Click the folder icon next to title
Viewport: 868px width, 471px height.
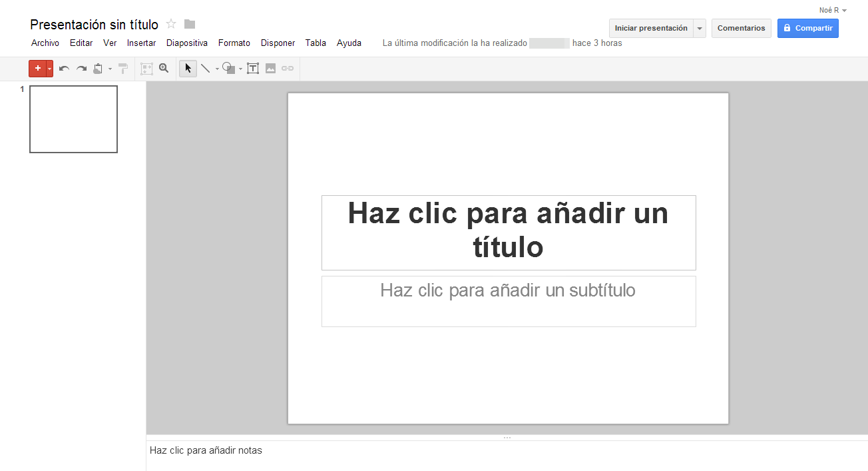pyautogui.click(x=190, y=25)
